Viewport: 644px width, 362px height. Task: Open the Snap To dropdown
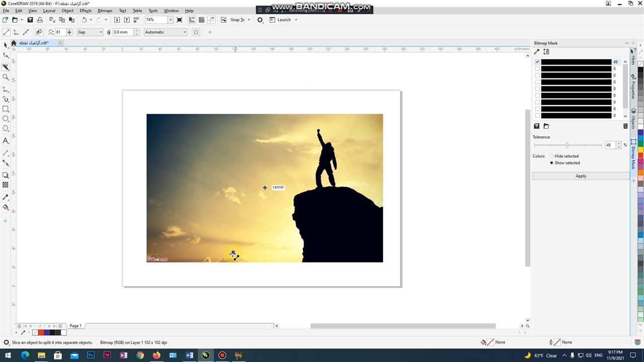[249, 20]
